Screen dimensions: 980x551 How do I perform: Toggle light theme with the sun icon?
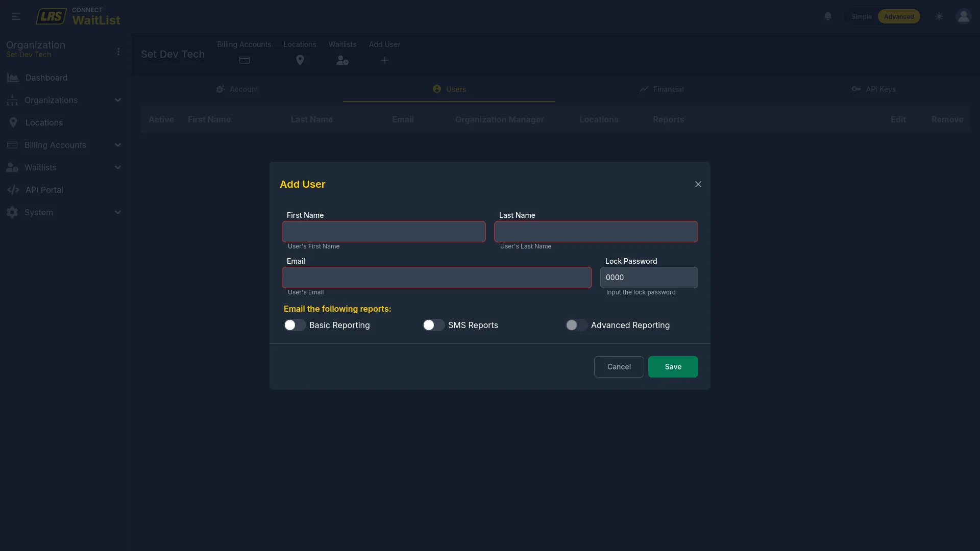pos(939,16)
